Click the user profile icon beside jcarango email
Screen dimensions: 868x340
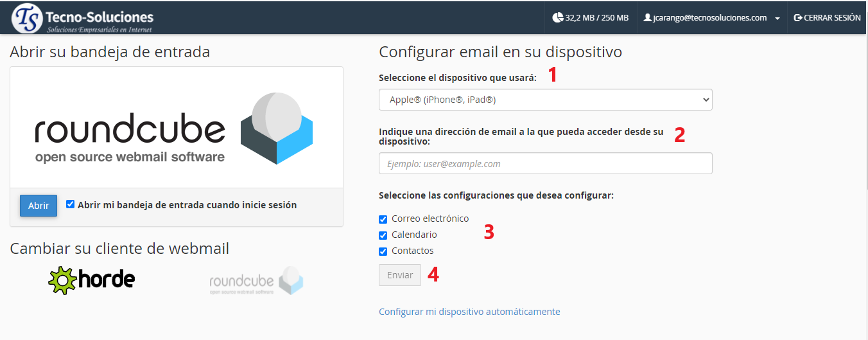[647, 18]
